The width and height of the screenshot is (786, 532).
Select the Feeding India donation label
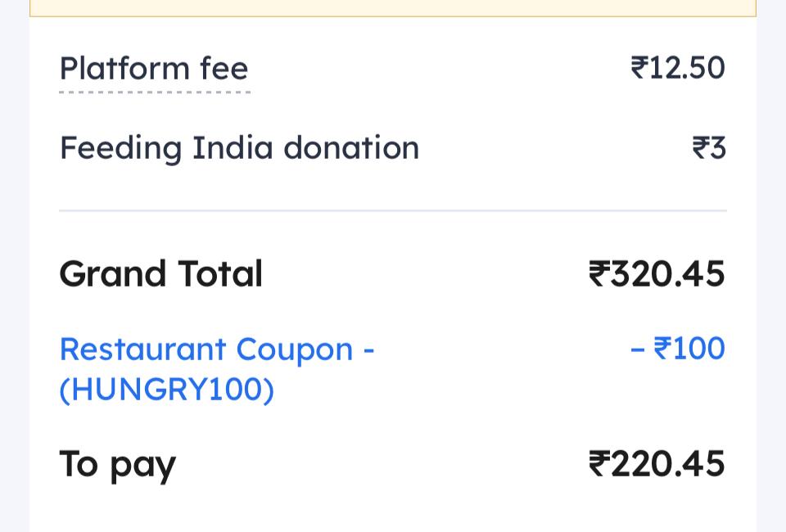239,148
